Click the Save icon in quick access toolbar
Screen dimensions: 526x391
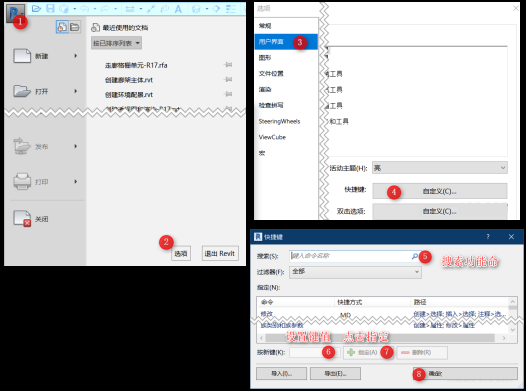click(x=50, y=9)
